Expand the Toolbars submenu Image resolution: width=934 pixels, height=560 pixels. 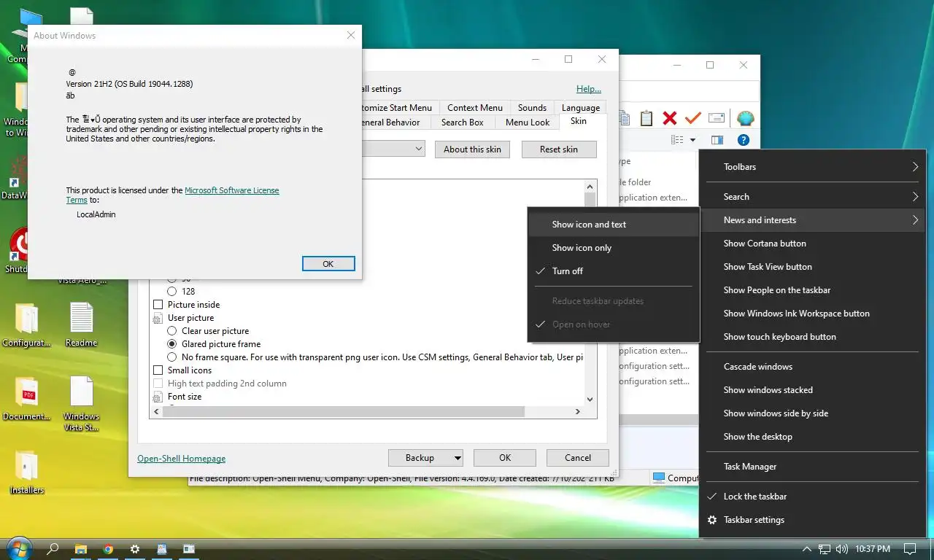(812, 167)
